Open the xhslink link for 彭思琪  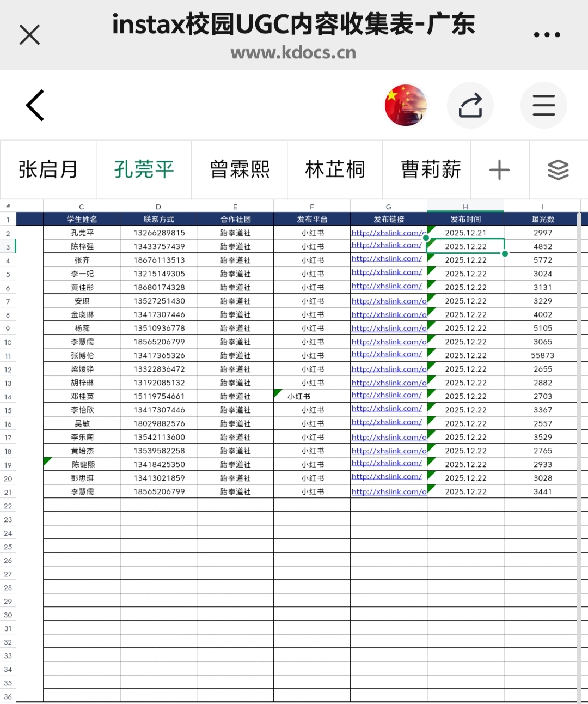[387, 477]
